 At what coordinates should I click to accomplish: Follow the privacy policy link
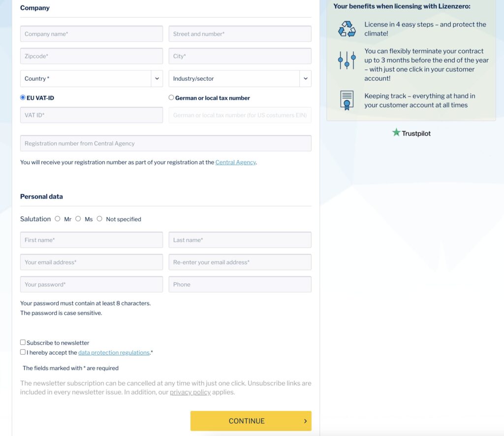pyautogui.click(x=190, y=392)
